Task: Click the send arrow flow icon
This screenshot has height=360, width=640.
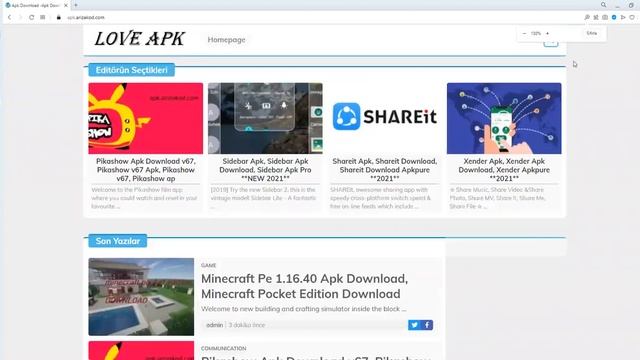Action: coord(623,18)
